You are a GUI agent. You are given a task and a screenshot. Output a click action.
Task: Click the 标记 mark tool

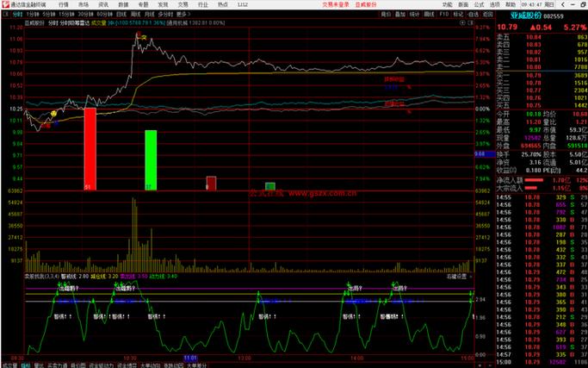457,15
